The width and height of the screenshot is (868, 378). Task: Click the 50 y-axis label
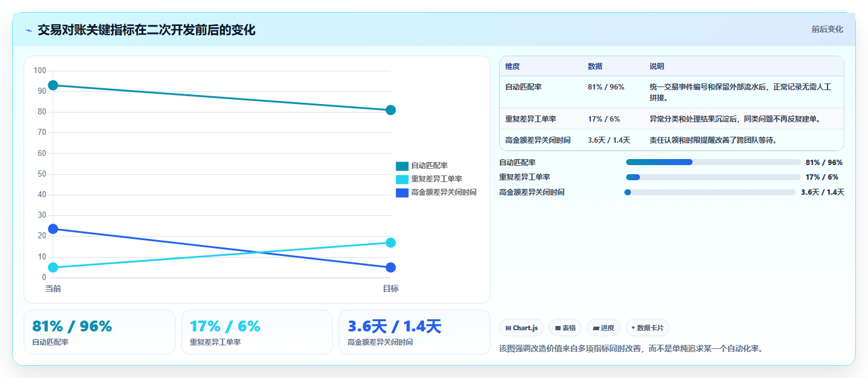coord(42,174)
